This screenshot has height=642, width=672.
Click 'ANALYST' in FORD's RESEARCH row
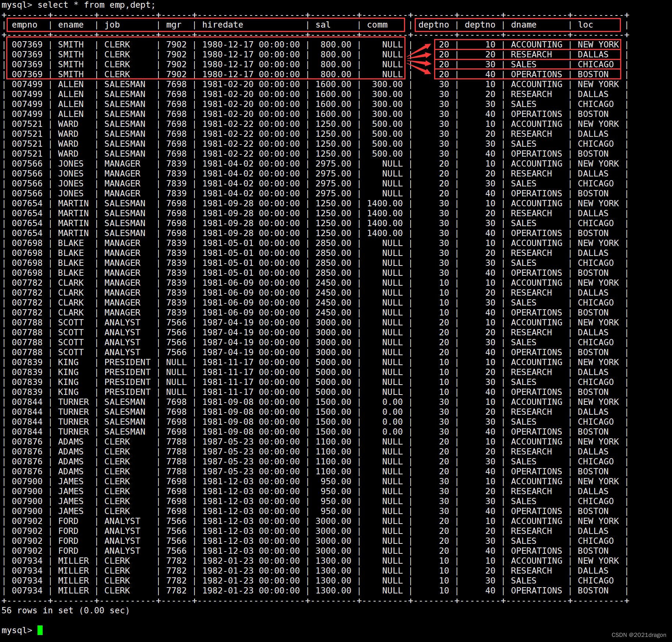tap(122, 531)
